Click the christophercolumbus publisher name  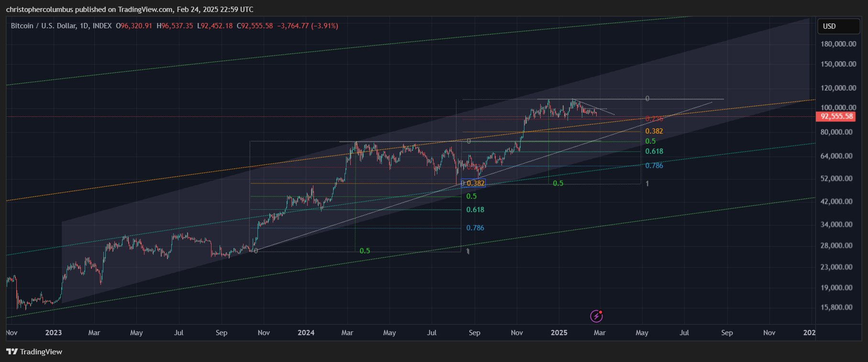coord(39,10)
